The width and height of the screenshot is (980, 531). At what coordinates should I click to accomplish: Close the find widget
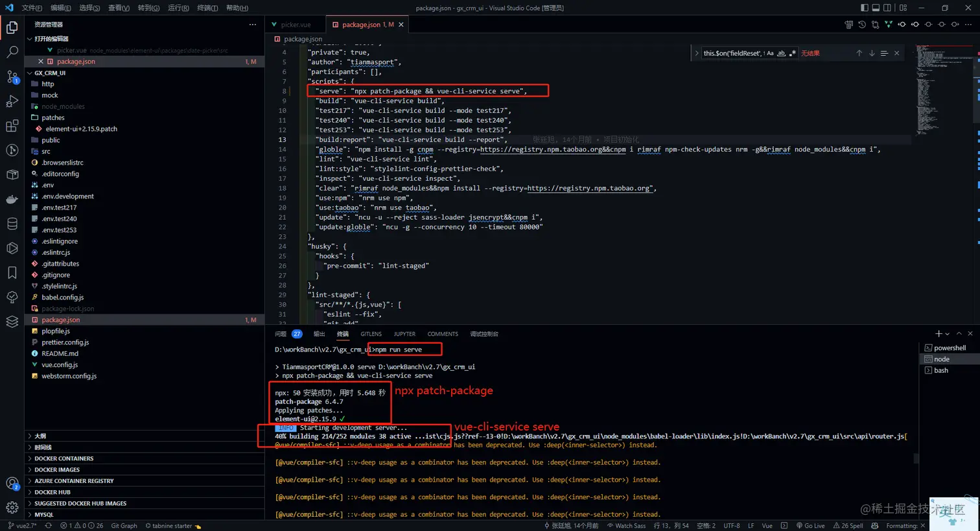click(897, 53)
